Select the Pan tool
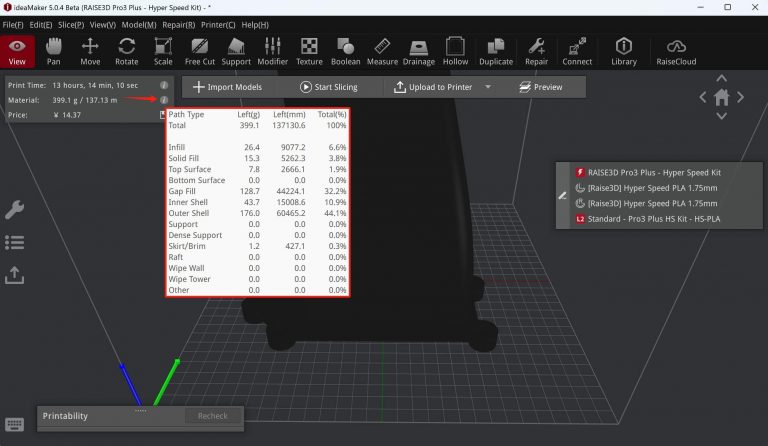The image size is (768, 446). 53,52
